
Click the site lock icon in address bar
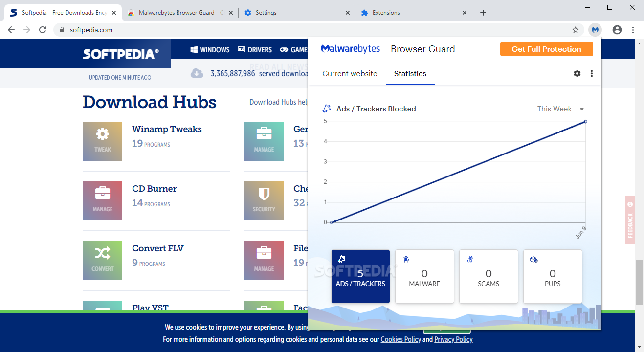[62, 30]
